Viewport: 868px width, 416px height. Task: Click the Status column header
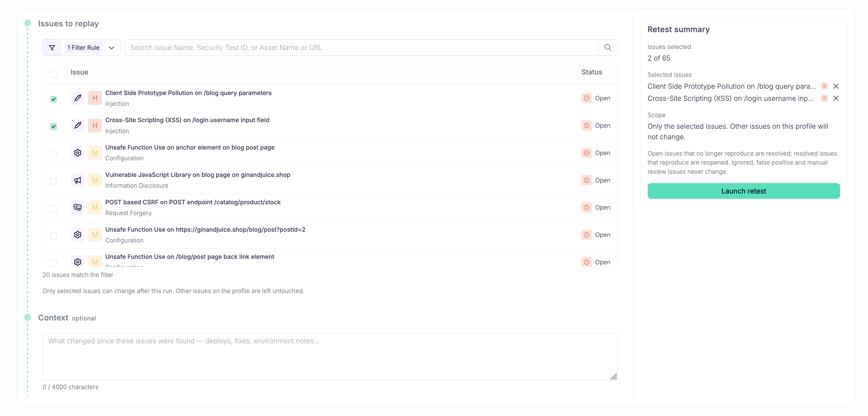(591, 72)
